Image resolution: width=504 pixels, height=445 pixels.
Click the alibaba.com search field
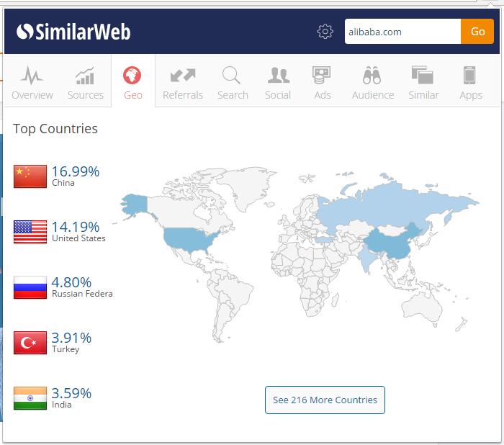[x=402, y=32]
